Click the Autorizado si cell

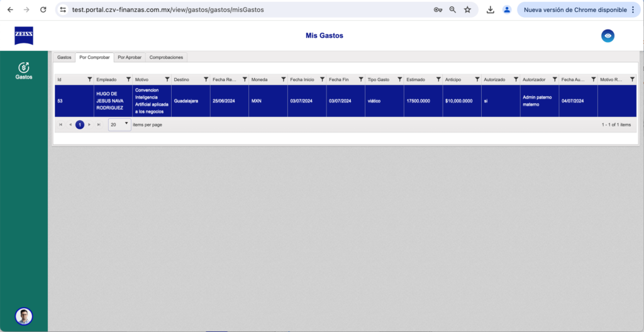[x=501, y=101]
